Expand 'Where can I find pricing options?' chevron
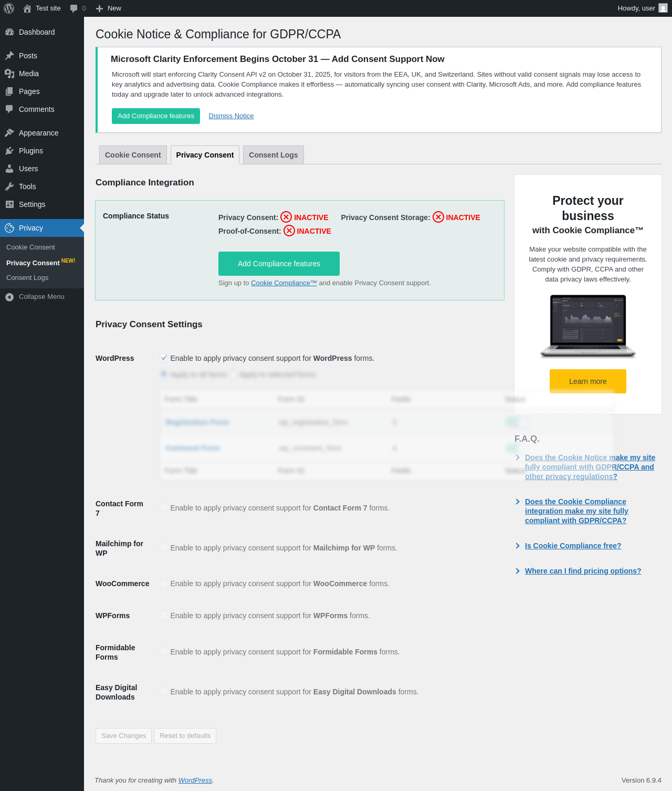This screenshot has width=672, height=791. click(x=518, y=571)
